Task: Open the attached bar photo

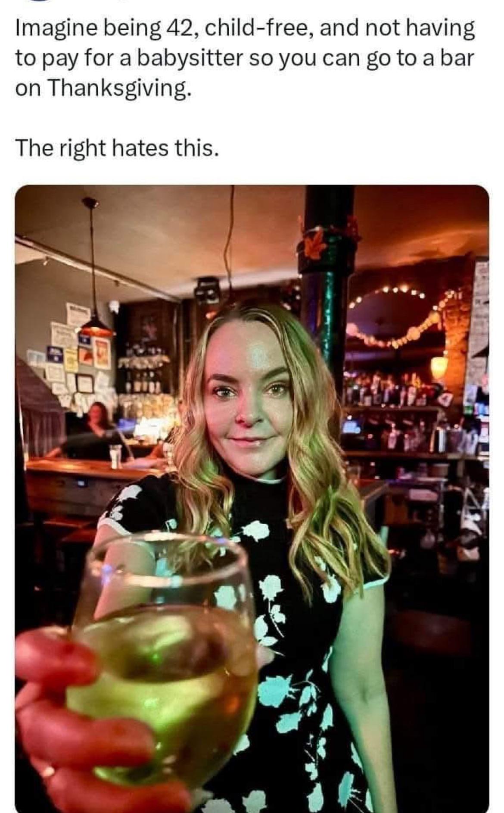Action: point(252,499)
